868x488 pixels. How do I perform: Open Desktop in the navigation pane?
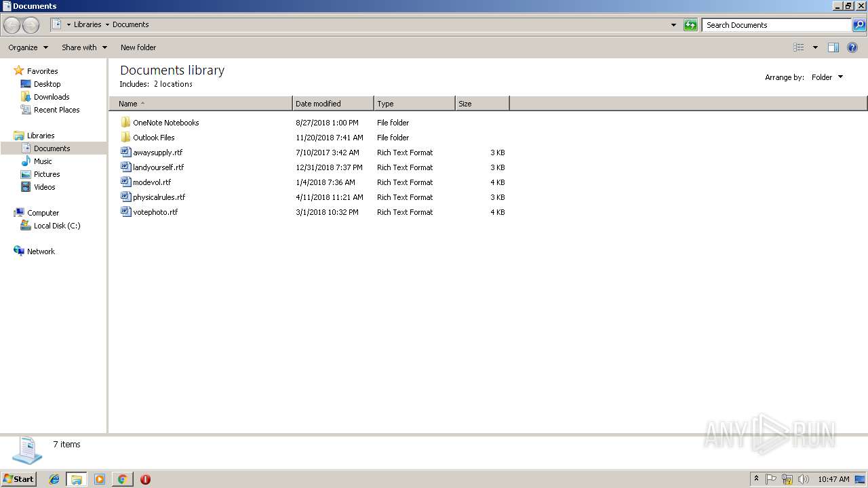point(47,84)
